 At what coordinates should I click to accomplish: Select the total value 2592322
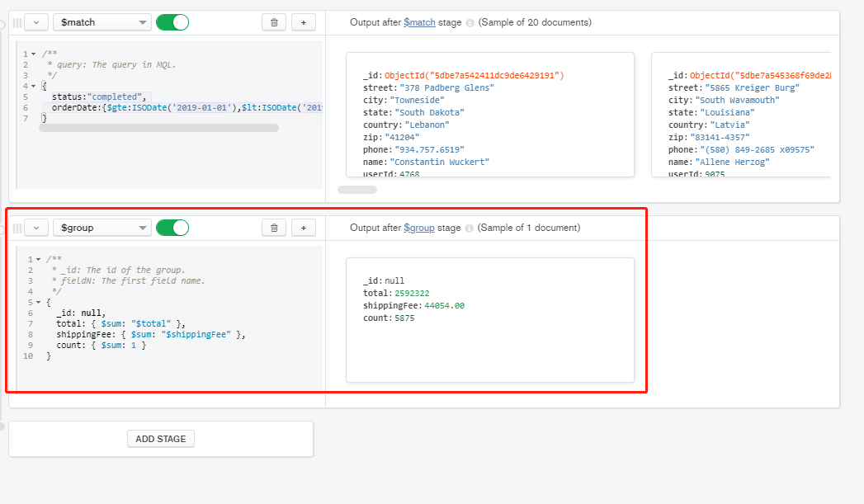(412, 294)
